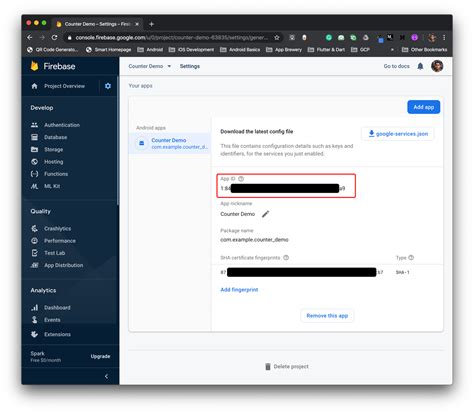Open user account avatar

pos(437,66)
